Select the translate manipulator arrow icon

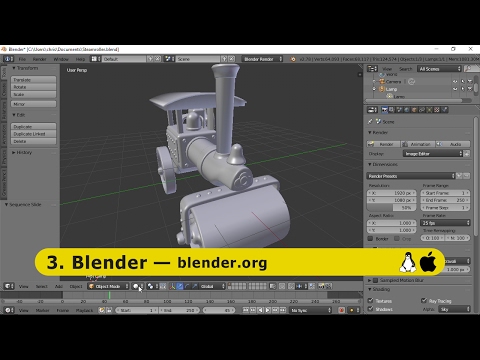[180, 286]
